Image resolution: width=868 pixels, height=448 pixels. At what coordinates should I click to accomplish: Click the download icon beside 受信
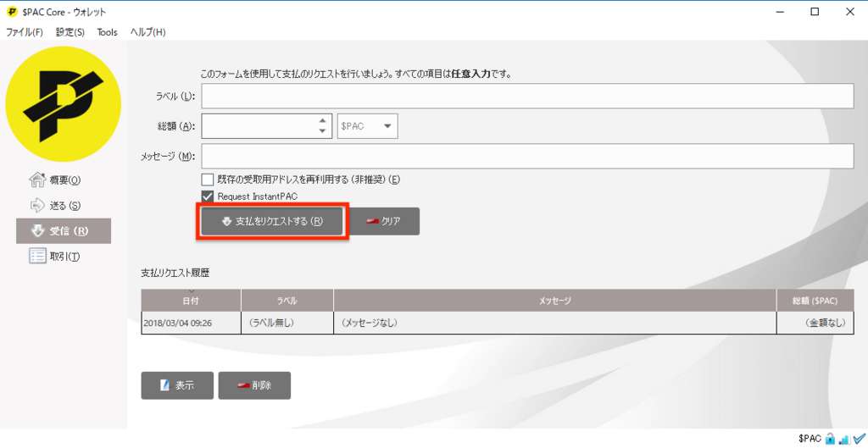click(38, 231)
